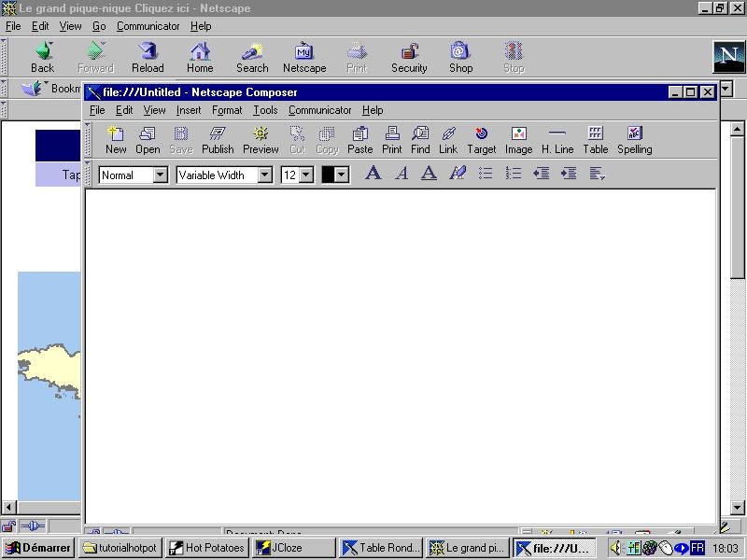
Task: Open Composer's Format menu
Action: pos(227,110)
